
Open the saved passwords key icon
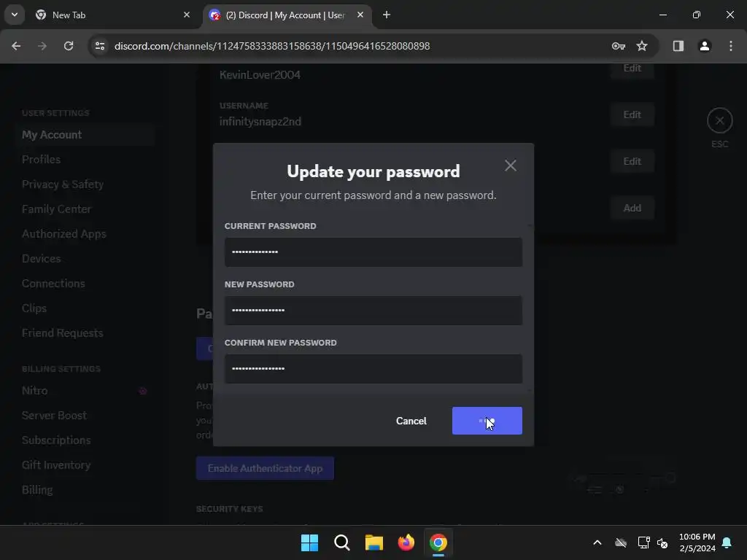pyautogui.click(x=619, y=46)
